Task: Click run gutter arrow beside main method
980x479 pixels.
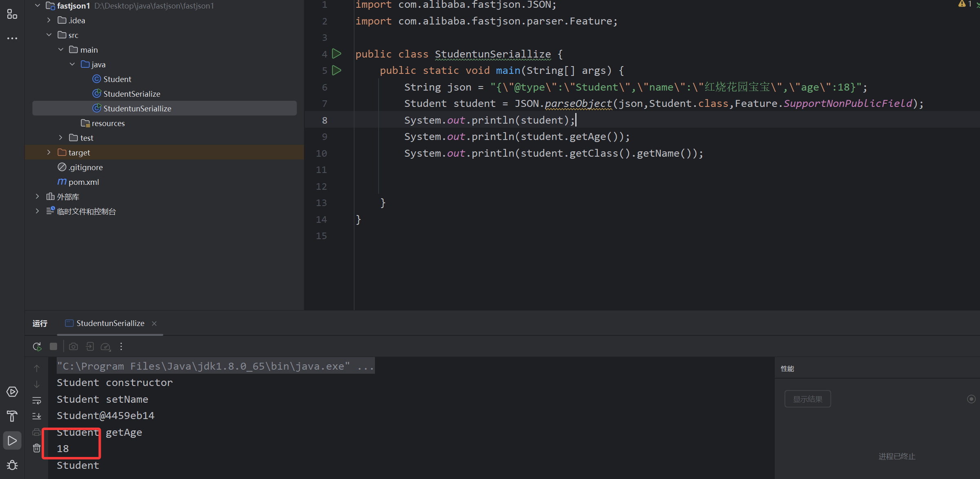Action: [337, 70]
